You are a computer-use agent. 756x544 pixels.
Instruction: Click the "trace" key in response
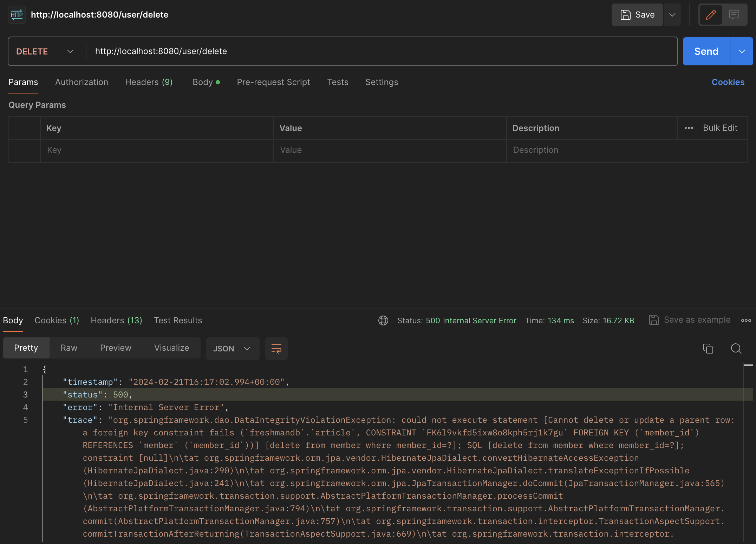coord(80,420)
